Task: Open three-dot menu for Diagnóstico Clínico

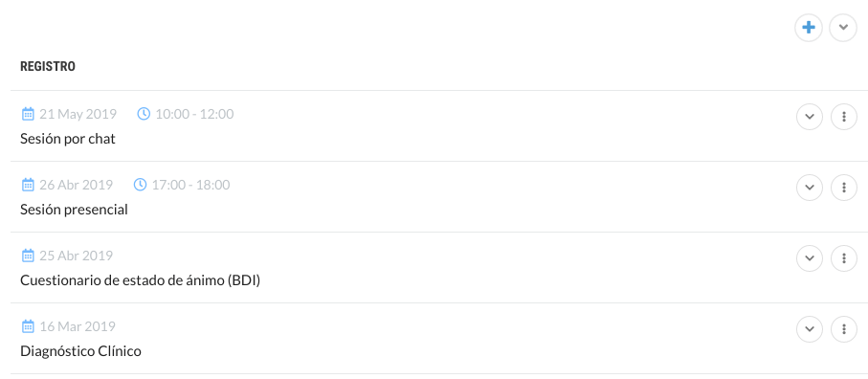Action: (844, 329)
